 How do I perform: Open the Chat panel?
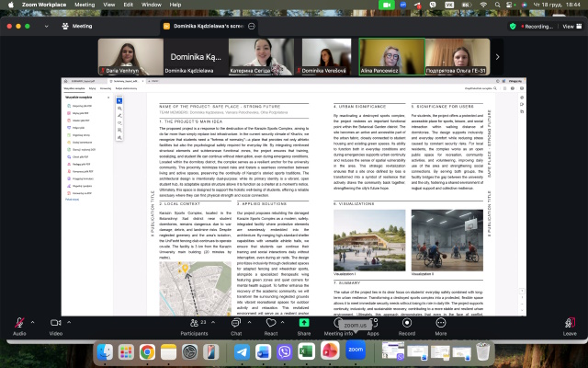pos(236,325)
